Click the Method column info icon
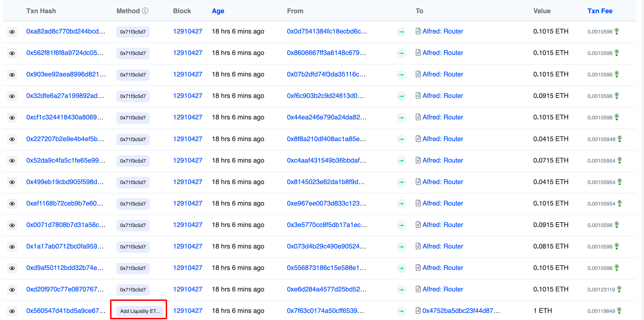Image resolution: width=644 pixels, height=320 pixels. click(145, 11)
